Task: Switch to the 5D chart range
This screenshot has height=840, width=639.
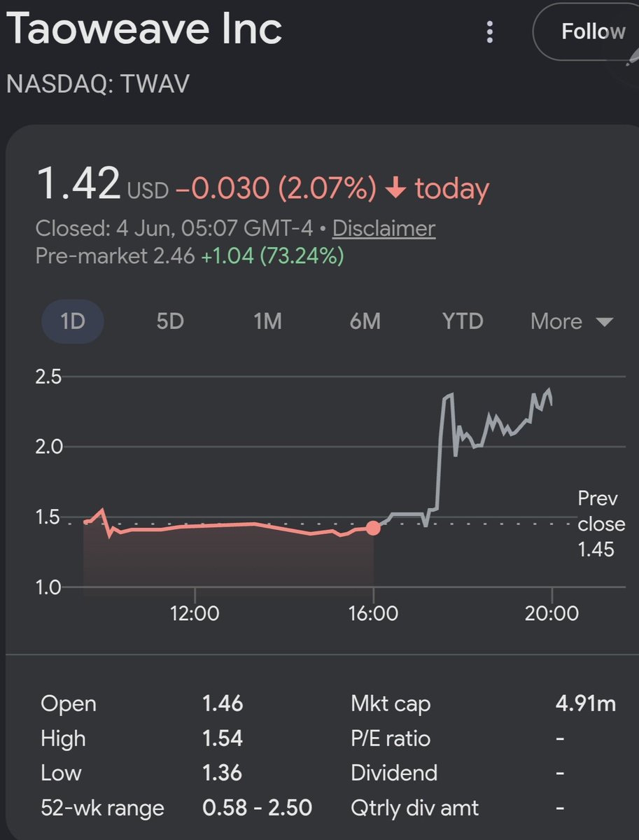Action: click(x=169, y=321)
